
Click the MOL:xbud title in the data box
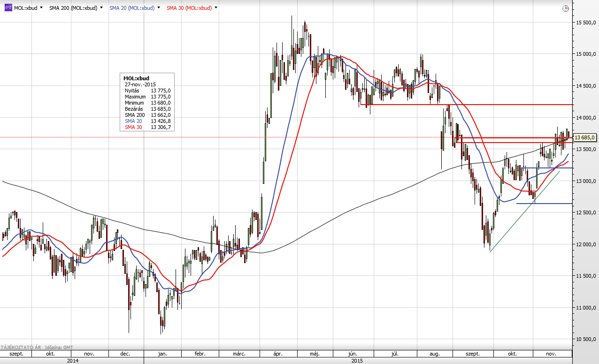point(136,78)
